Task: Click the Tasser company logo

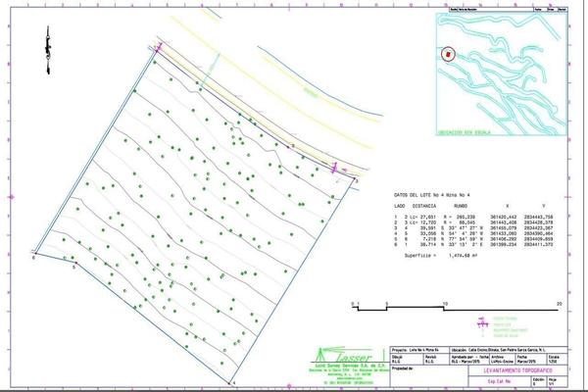Action: tap(333, 357)
